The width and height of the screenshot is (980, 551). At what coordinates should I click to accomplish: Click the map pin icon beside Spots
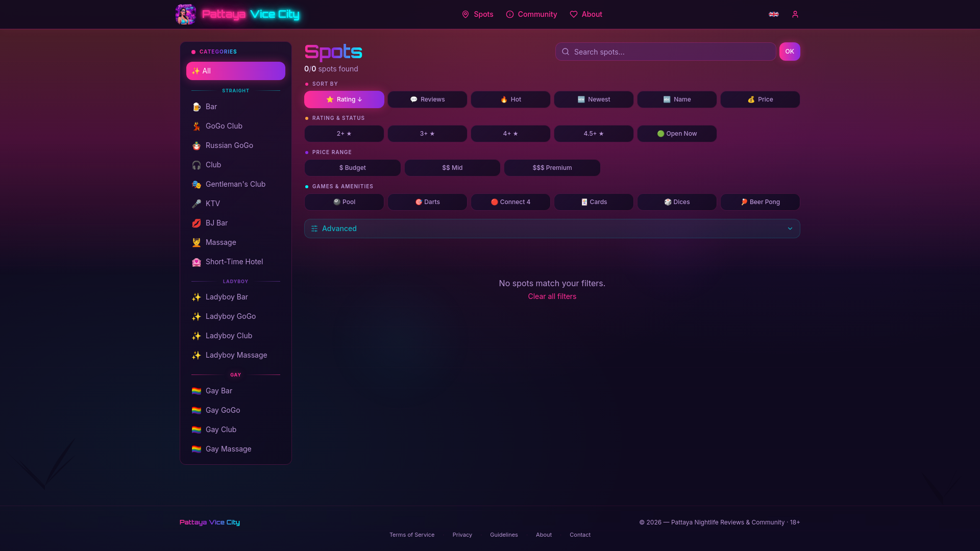point(465,14)
